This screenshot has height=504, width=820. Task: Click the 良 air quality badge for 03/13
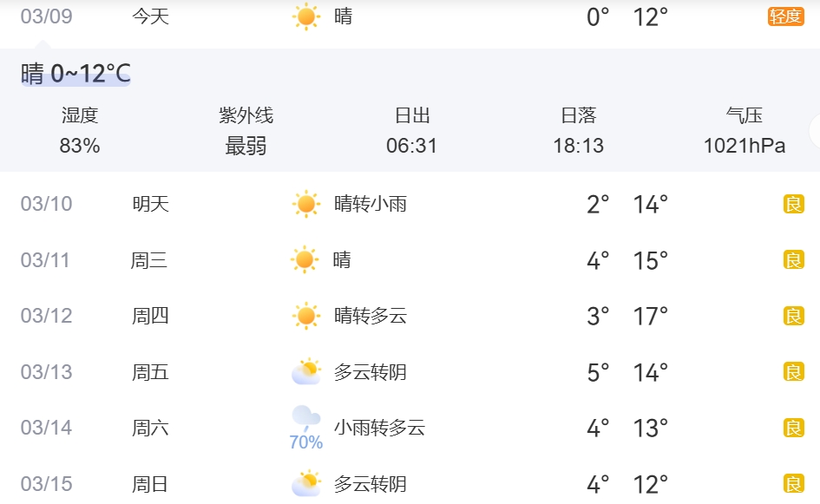tap(793, 372)
